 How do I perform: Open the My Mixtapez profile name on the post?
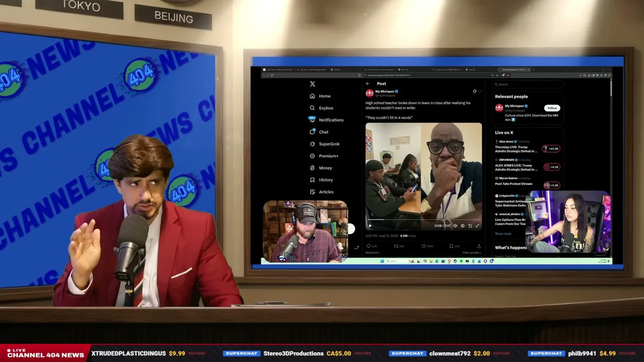tap(385, 92)
